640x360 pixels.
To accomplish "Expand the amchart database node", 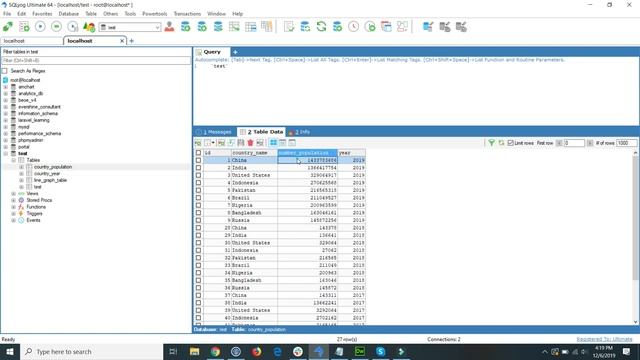I will tap(6, 87).
